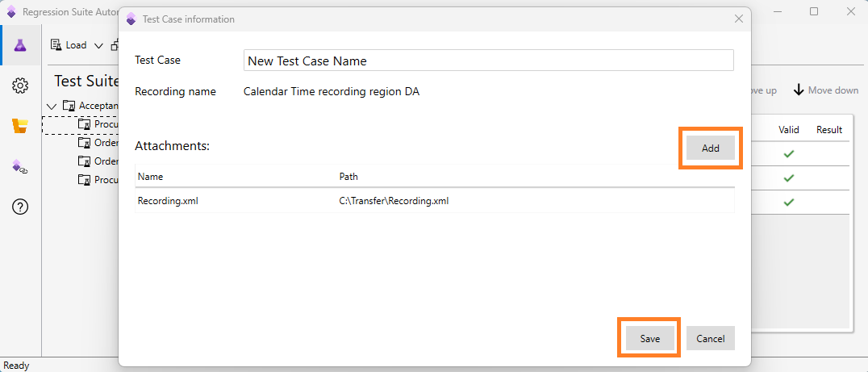The height and width of the screenshot is (372, 868).
Task: Click the Path column header in attachments
Action: pos(348,176)
